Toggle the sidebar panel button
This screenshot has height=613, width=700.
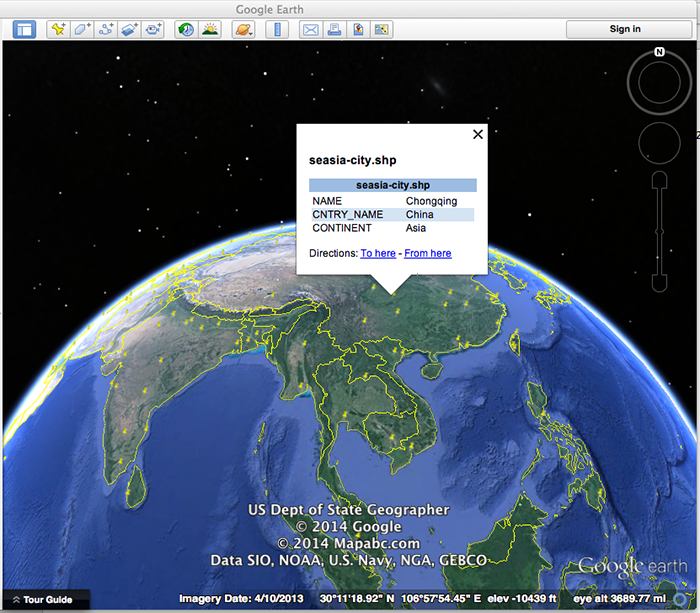coord(24,29)
